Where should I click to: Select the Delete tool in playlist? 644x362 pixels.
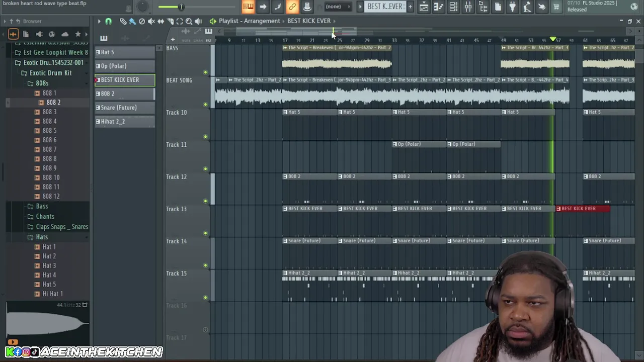click(142, 21)
